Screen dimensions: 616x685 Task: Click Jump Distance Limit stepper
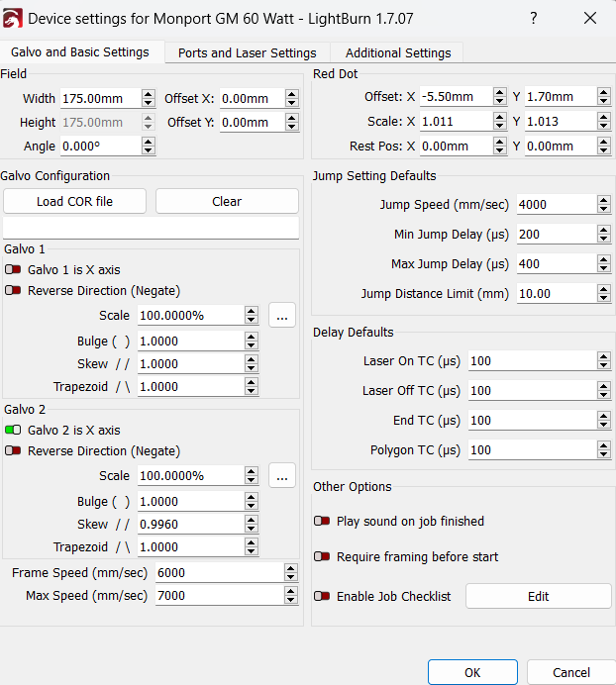pos(604,293)
